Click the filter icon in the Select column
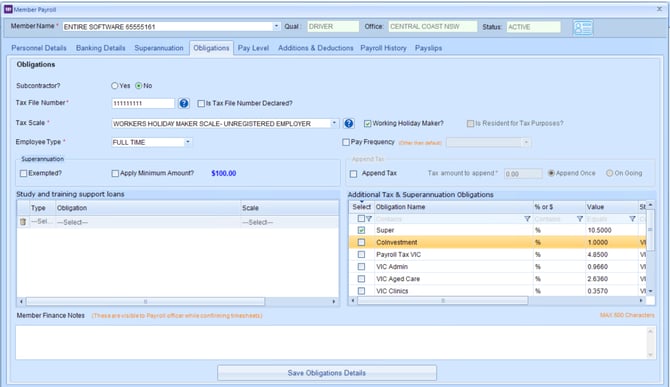 click(369, 219)
